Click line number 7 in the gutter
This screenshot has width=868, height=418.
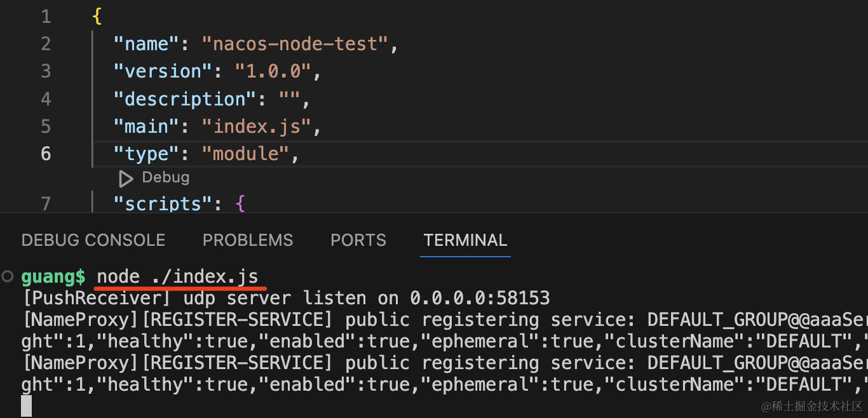46,203
